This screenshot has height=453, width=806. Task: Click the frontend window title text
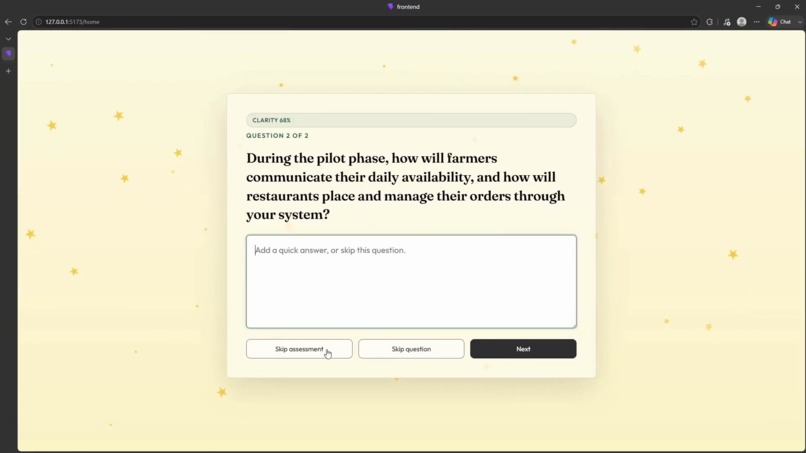(x=408, y=7)
